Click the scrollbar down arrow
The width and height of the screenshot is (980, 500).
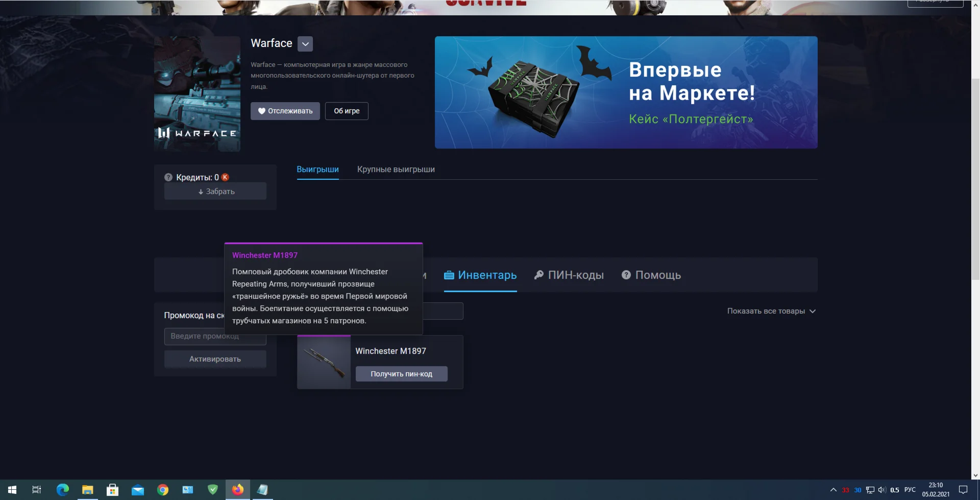[x=975, y=475]
